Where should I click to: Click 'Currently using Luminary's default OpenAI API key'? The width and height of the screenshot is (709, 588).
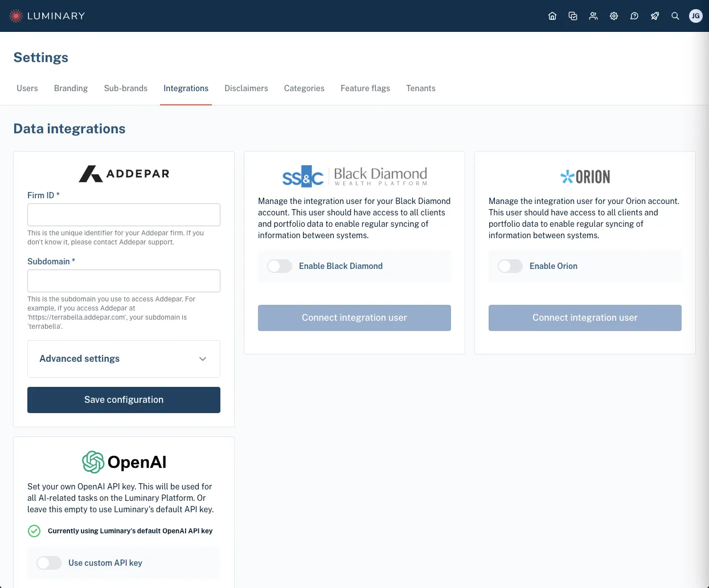(x=130, y=531)
